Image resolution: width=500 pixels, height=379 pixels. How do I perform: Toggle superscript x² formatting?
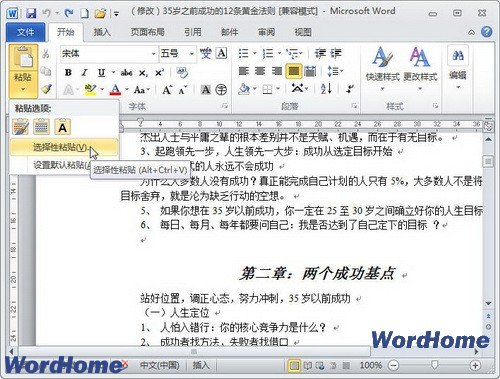(159, 72)
